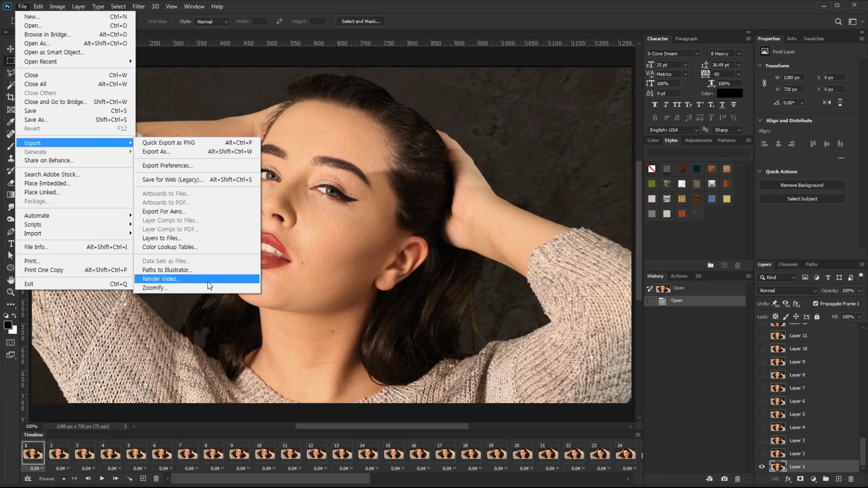Show Layer 11 via its visibility box
The height and width of the screenshot is (488, 868).
(762, 336)
